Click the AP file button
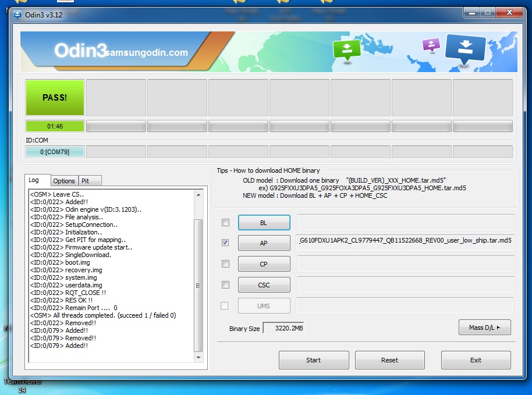The width and height of the screenshot is (532, 395). (264, 243)
